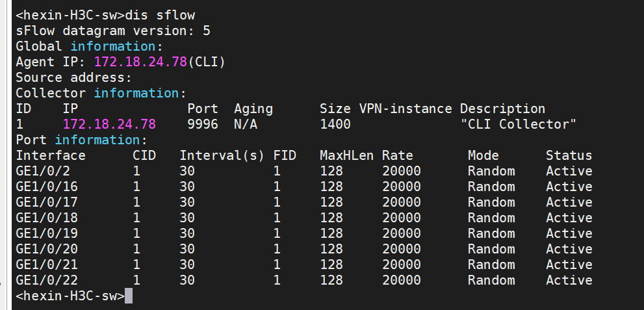Image resolution: width=644 pixels, height=310 pixels.
Task: Click the GE1/0/18 interface entry
Action: tap(47, 218)
